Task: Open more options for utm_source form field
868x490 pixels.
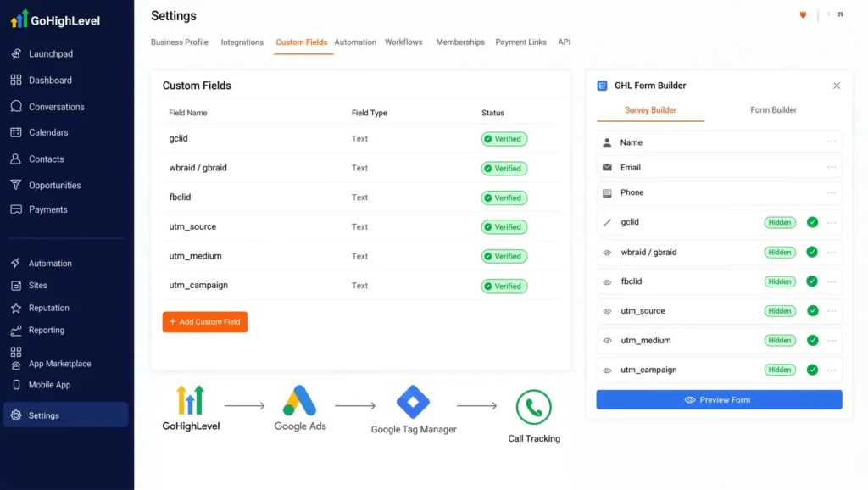Action: [x=832, y=311]
